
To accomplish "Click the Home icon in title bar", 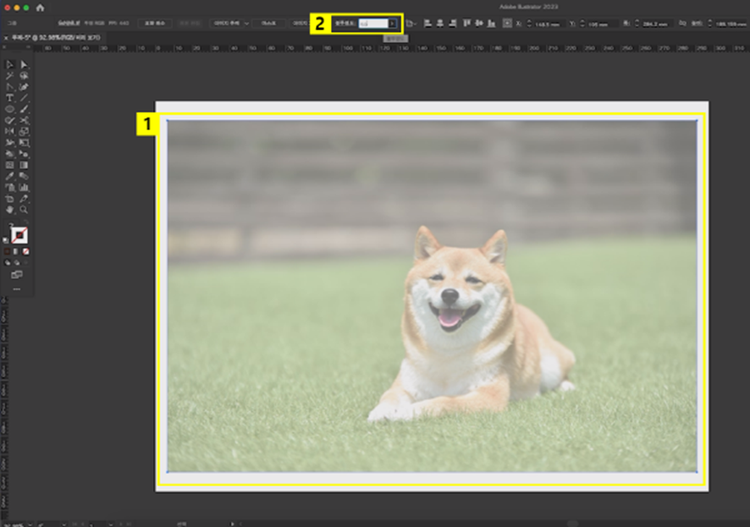I will (40, 8).
